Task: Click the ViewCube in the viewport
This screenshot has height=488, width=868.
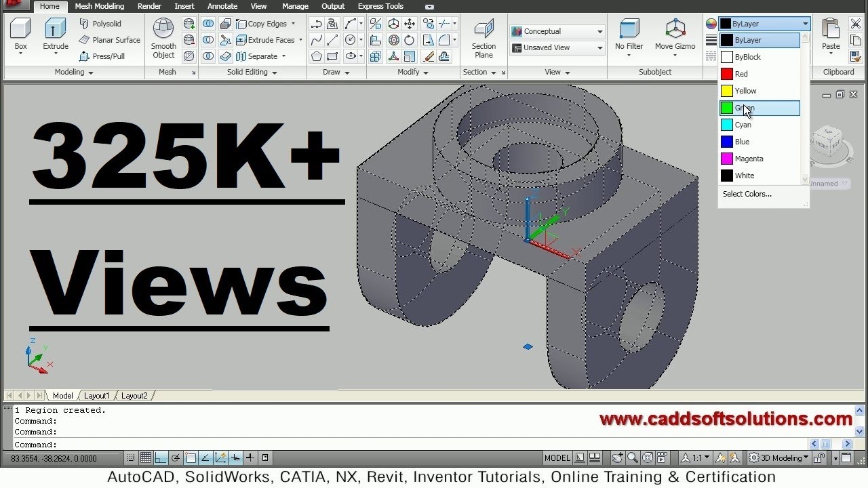Action: pos(828,142)
